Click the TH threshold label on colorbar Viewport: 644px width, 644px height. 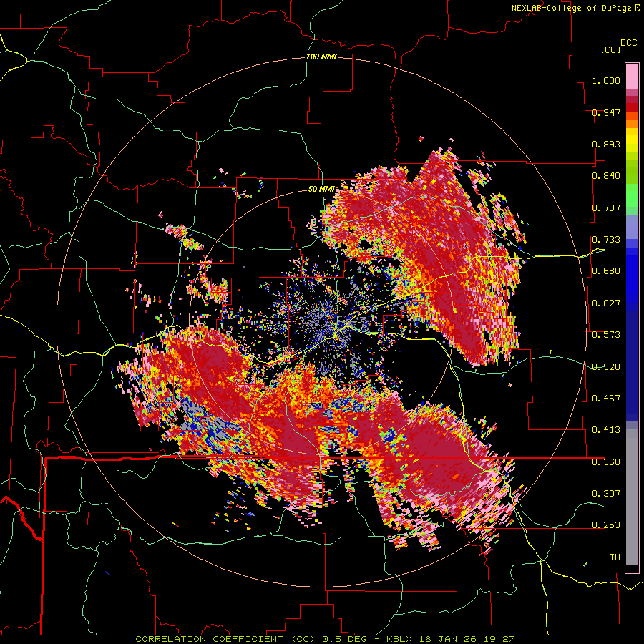615,557
